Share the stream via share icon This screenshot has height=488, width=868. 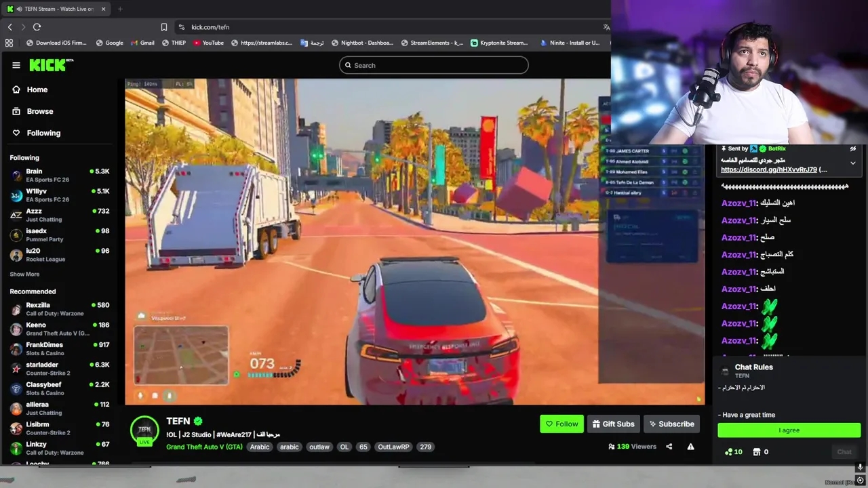[669, 447]
